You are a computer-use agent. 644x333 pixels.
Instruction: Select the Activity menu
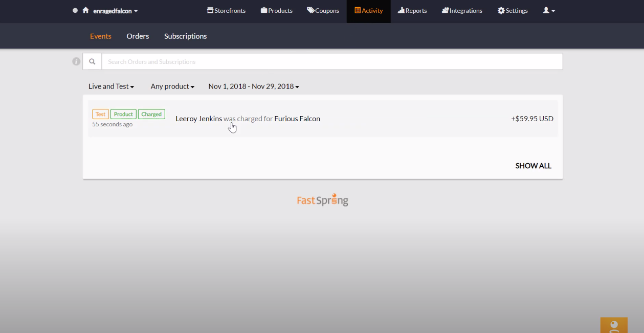pyautogui.click(x=368, y=11)
